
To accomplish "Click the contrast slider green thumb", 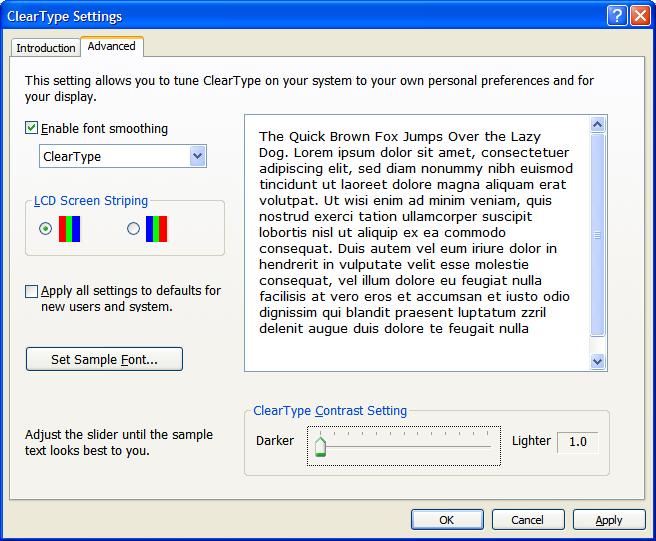I will pyautogui.click(x=320, y=446).
